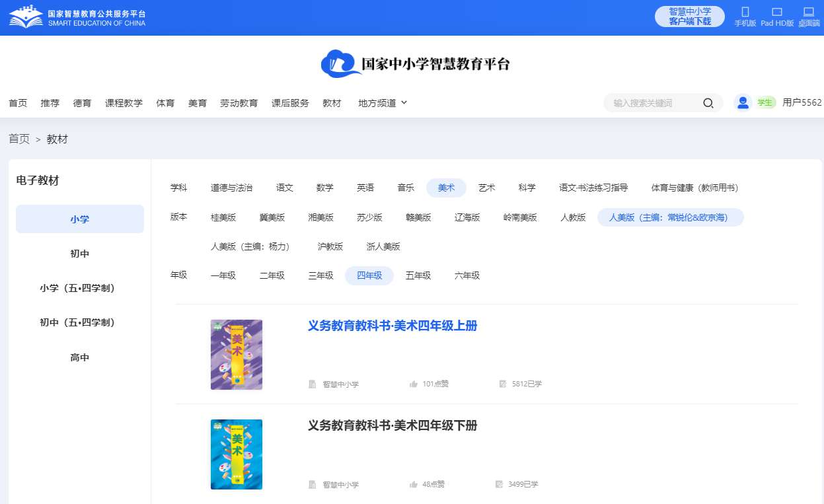Pick the 湘美版 edition
Viewport: 824px width, 504px height.
tap(321, 217)
